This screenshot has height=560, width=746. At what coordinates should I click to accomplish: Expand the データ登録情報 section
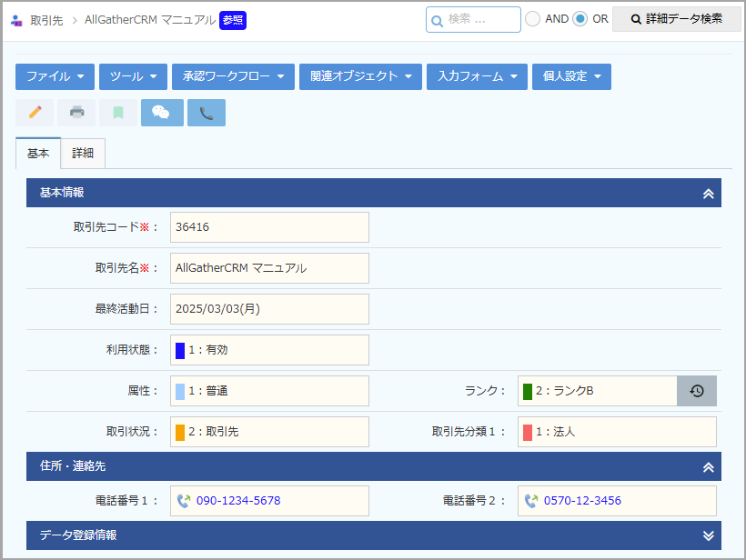709,535
